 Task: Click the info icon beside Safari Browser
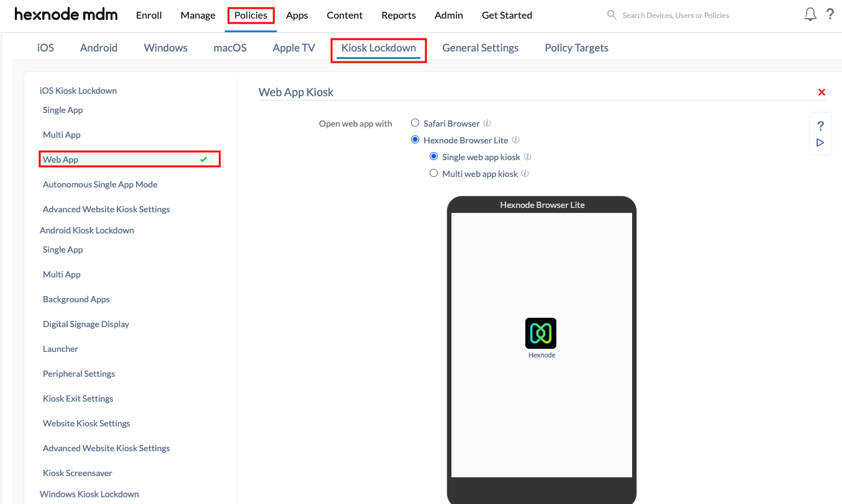click(487, 124)
